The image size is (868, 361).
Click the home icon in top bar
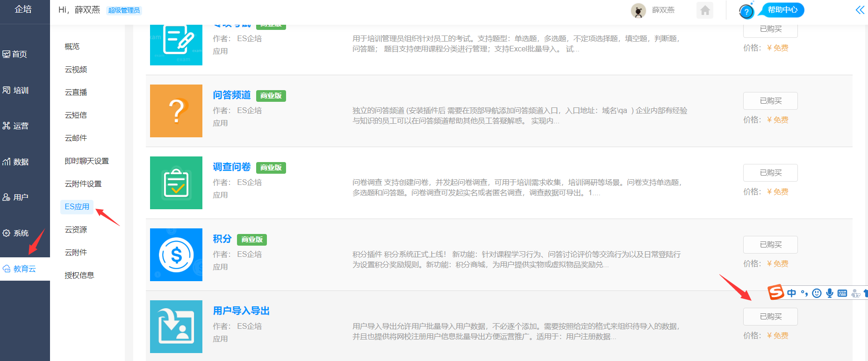[x=705, y=10]
